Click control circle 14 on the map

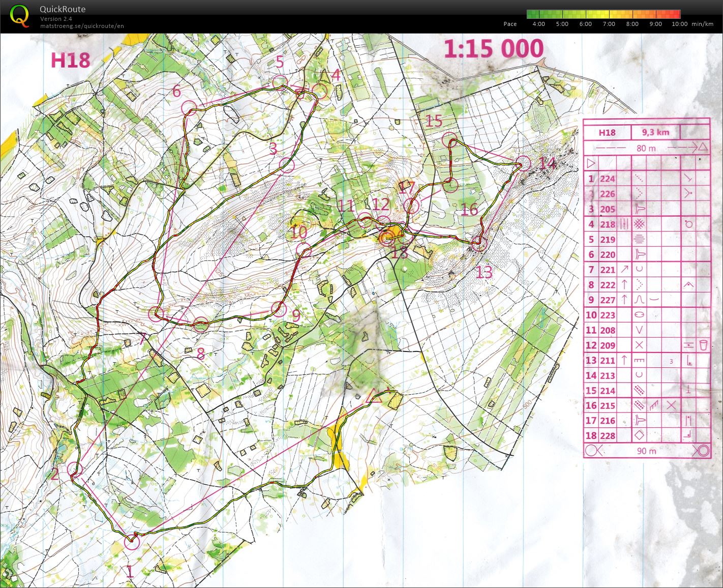523,164
